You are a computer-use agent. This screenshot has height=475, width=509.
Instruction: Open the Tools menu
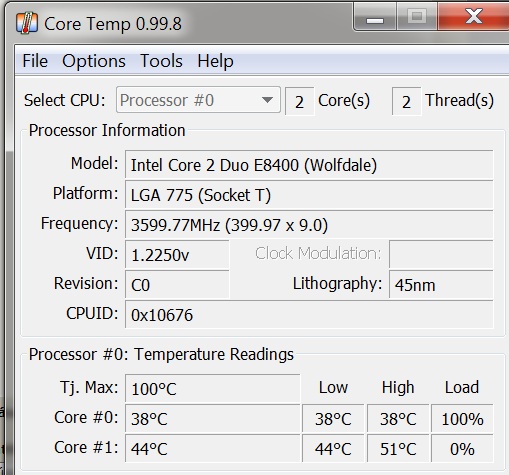click(x=161, y=61)
